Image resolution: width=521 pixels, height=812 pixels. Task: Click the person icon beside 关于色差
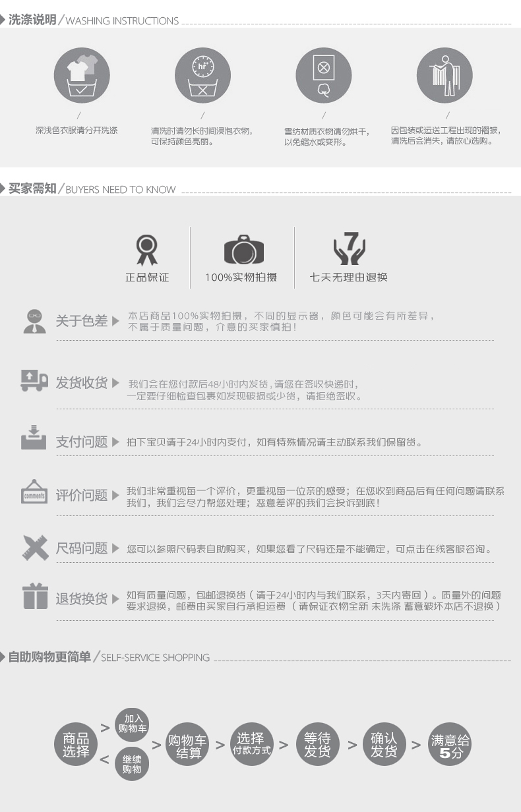[x=35, y=320]
